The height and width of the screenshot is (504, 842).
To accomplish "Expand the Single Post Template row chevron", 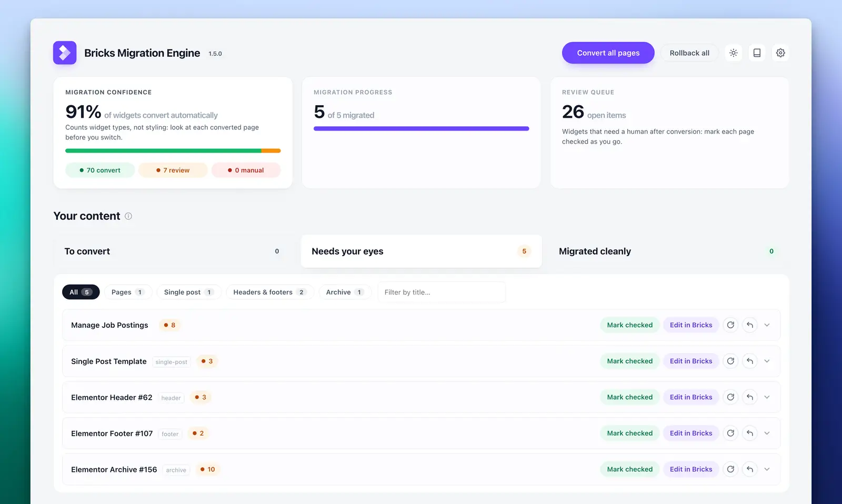I will pos(767,361).
